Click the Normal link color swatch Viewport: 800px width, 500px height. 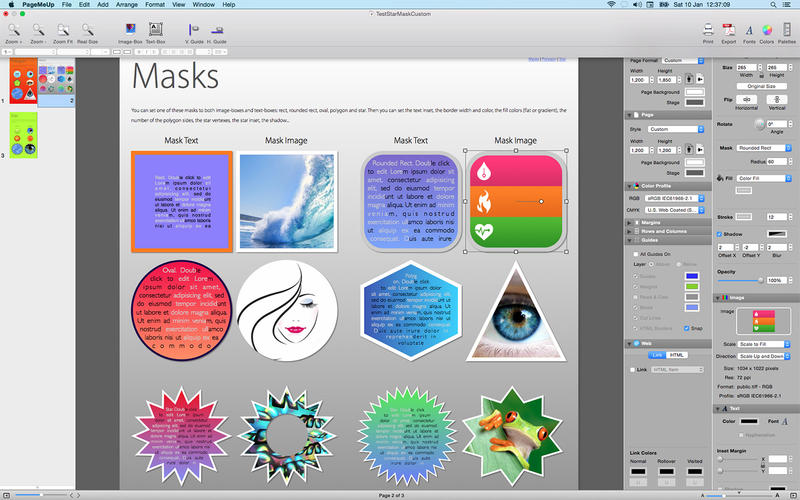[x=638, y=471]
